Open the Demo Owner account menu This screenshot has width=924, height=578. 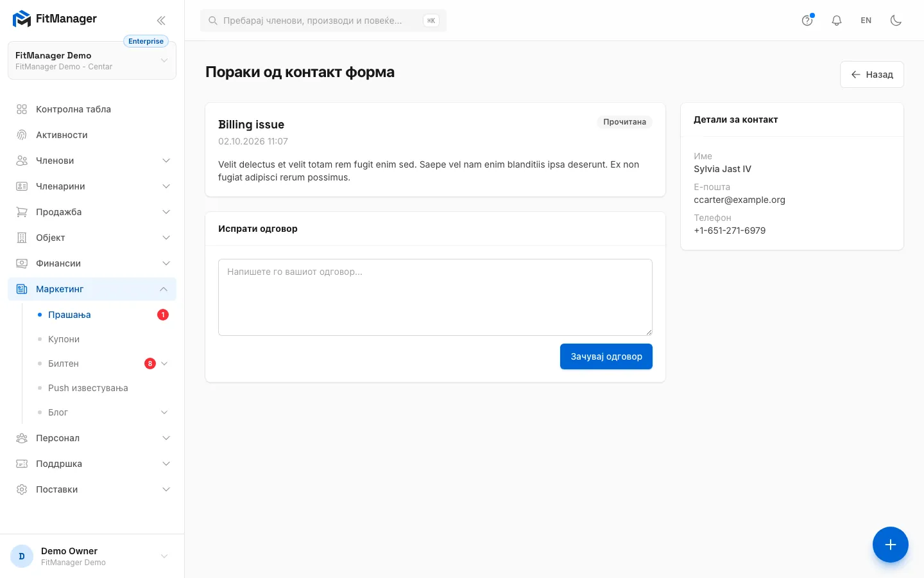(x=92, y=556)
